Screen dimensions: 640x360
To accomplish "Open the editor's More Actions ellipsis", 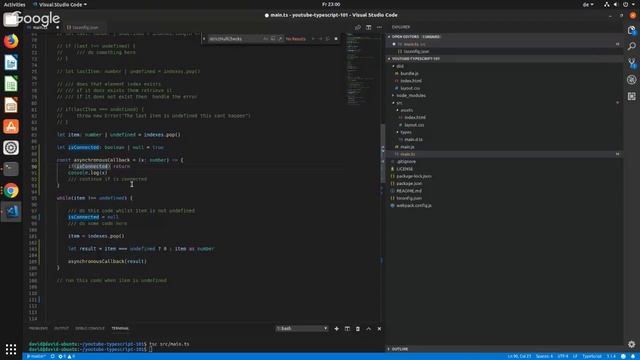I will pos(380,27).
